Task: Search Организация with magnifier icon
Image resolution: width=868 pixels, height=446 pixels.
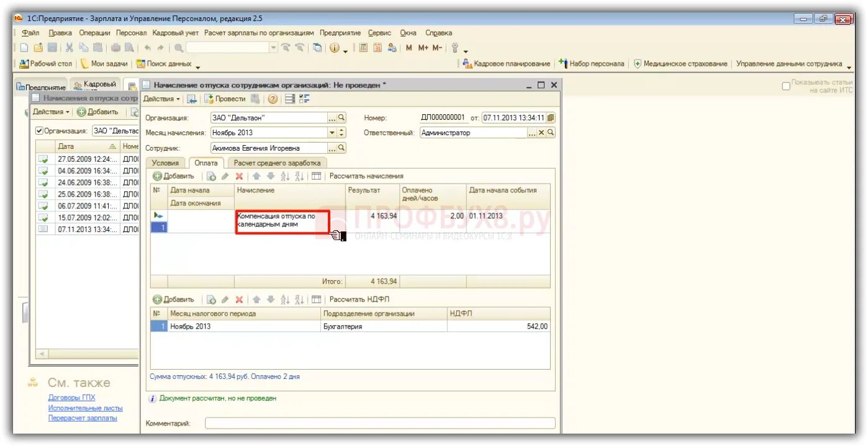Action: pyautogui.click(x=341, y=117)
